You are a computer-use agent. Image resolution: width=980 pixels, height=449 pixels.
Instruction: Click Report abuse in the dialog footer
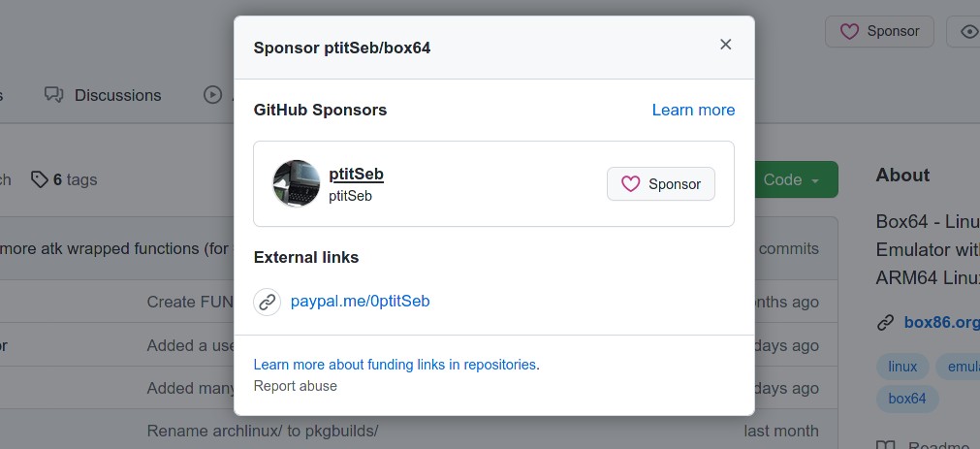(295, 386)
